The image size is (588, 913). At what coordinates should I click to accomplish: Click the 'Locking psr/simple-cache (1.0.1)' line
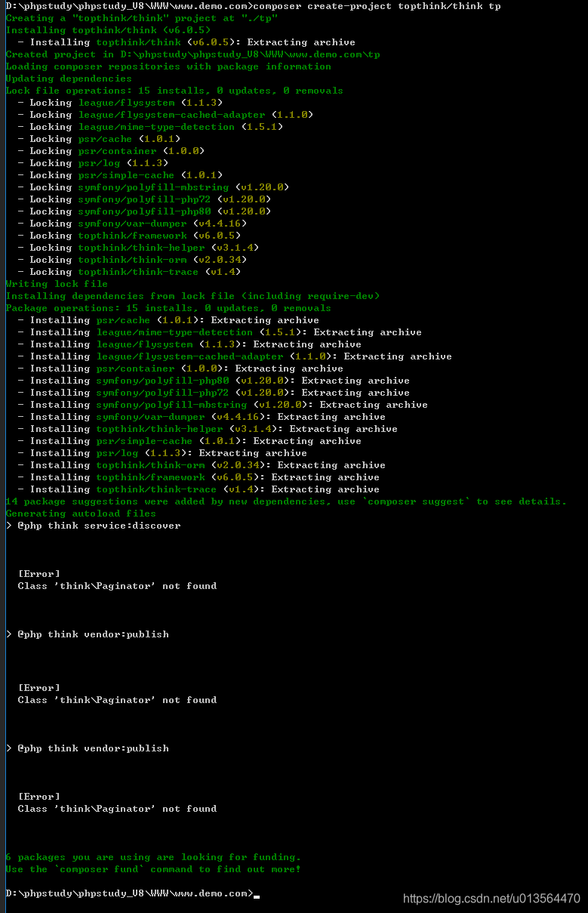(x=120, y=175)
